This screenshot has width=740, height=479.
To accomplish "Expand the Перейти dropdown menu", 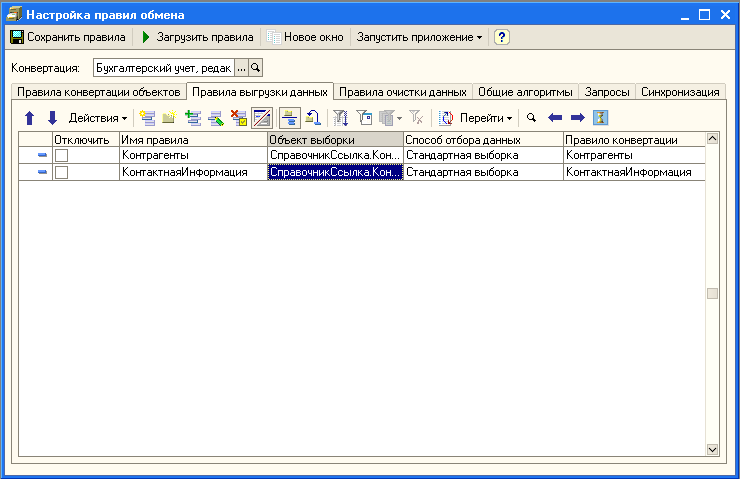I will point(485,118).
